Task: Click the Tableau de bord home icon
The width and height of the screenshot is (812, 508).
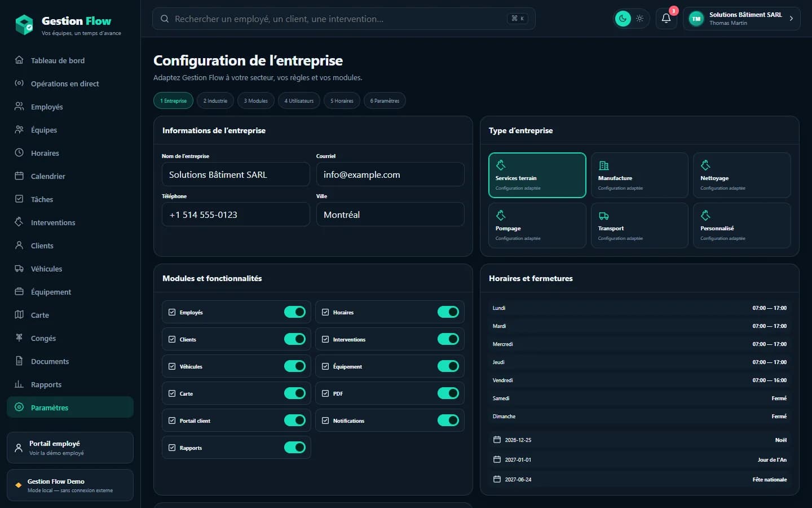Action: pos(19,60)
